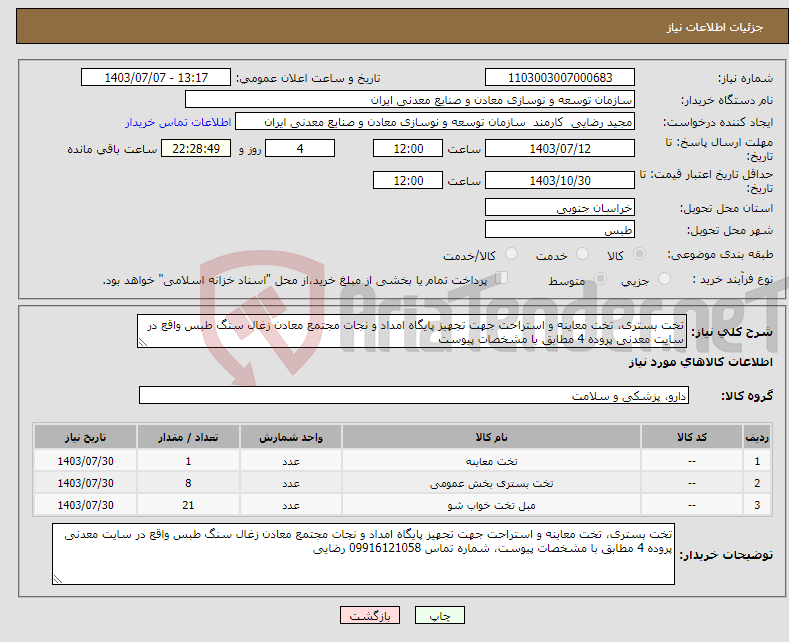The image size is (789, 642).
Task: Click the اطلاعات کالاهای مورد نیاز heading
Action: click(x=700, y=362)
